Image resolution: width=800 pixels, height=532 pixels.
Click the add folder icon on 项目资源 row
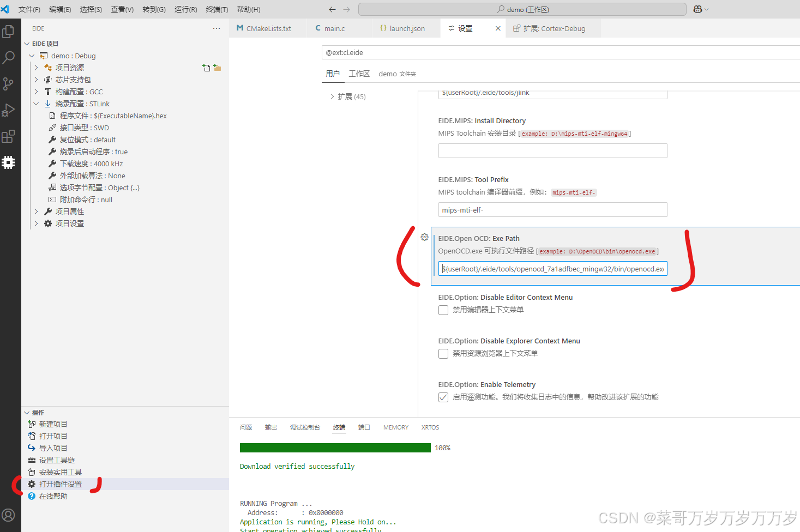(217, 68)
